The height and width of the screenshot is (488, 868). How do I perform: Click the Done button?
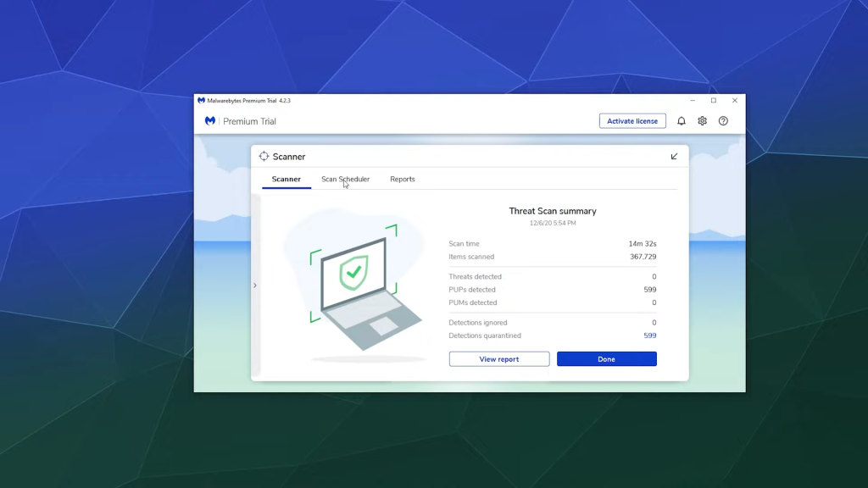pyautogui.click(x=607, y=359)
